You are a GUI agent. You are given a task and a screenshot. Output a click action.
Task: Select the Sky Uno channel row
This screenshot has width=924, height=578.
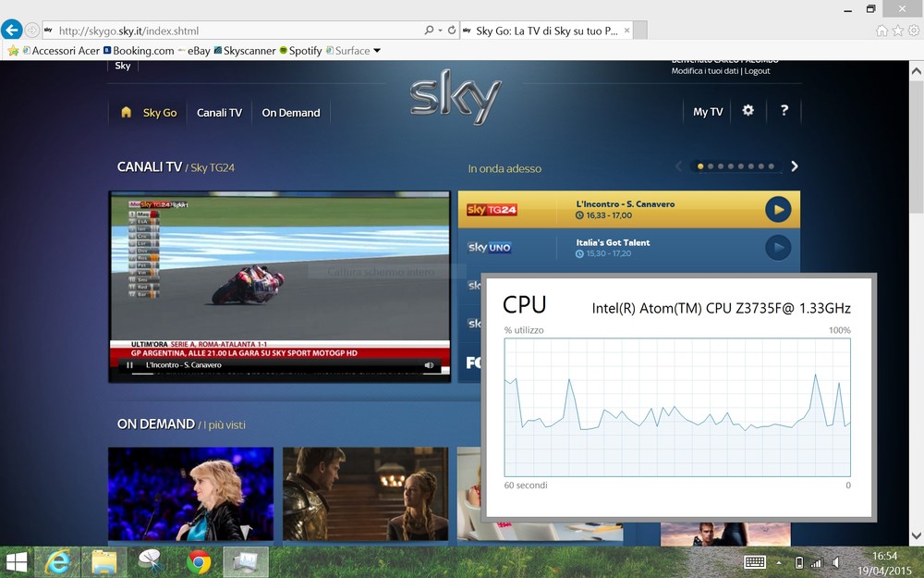point(628,248)
